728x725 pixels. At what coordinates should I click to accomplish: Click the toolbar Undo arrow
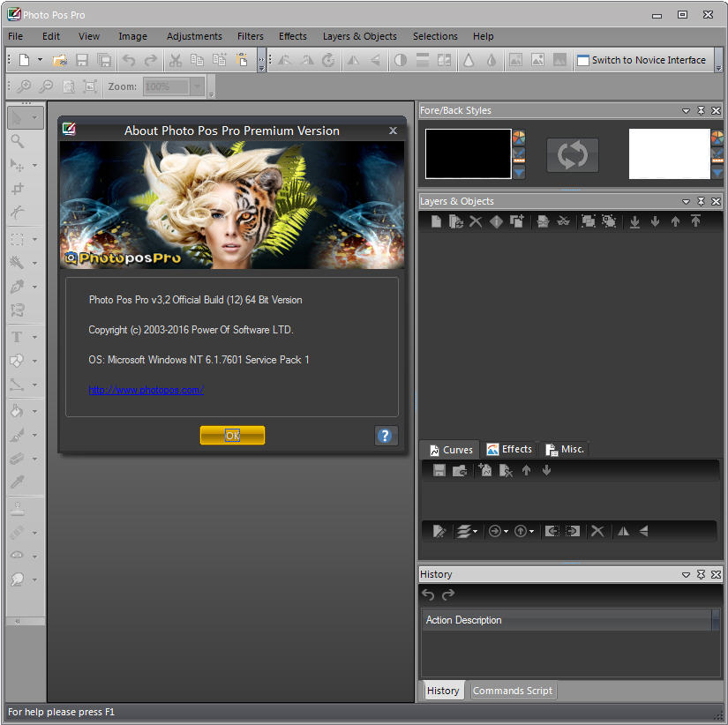tap(129, 60)
